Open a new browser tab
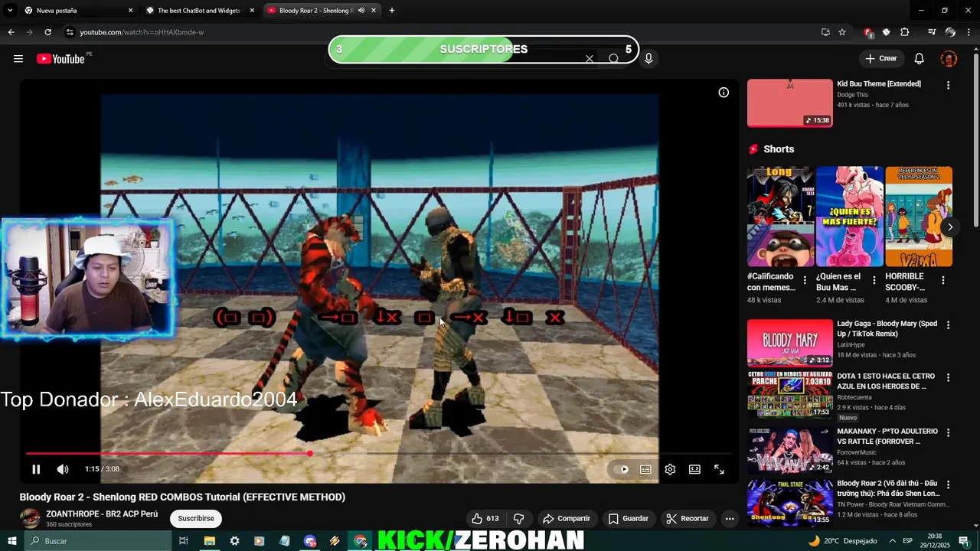This screenshot has height=551, width=980. [392, 11]
